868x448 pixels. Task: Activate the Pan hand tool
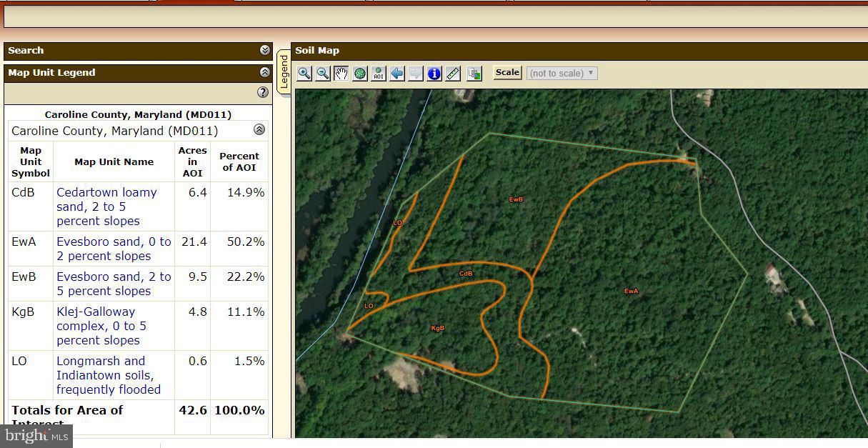pyautogui.click(x=341, y=74)
